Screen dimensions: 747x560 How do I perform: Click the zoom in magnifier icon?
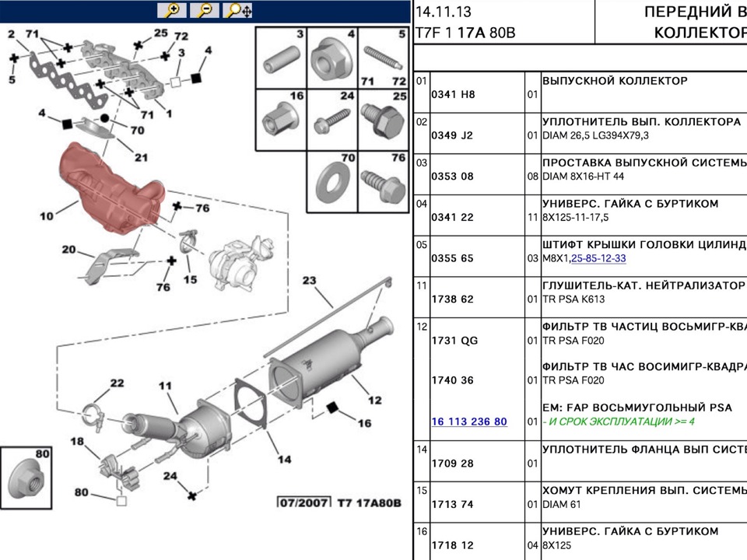pos(171,10)
